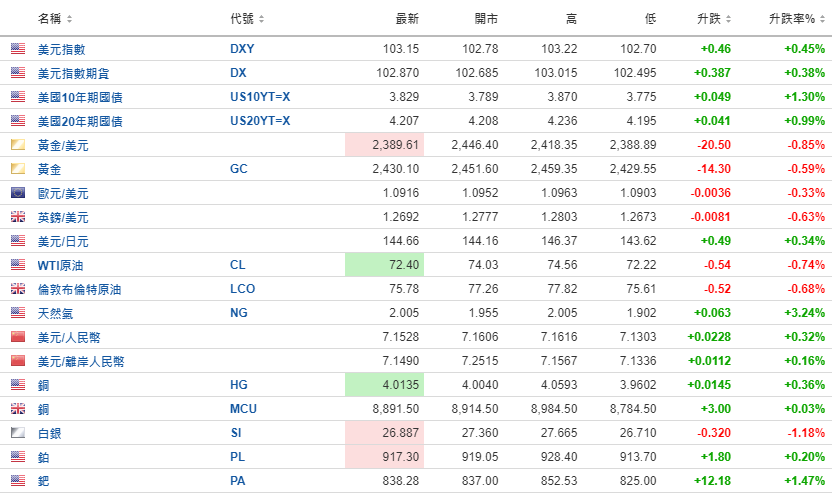Click the red-highlighted 2,389.61 price cell
Viewport: 832px width, 495px height.
[384, 145]
